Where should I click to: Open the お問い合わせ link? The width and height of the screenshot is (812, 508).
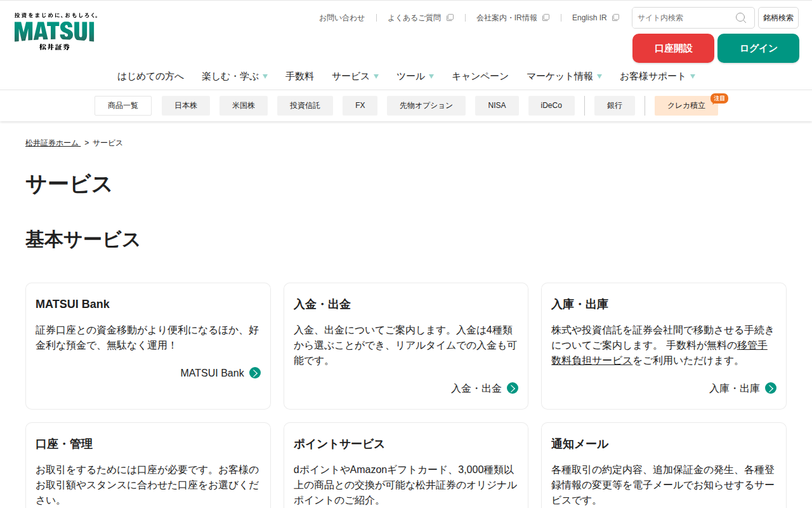click(x=342, y=18)
